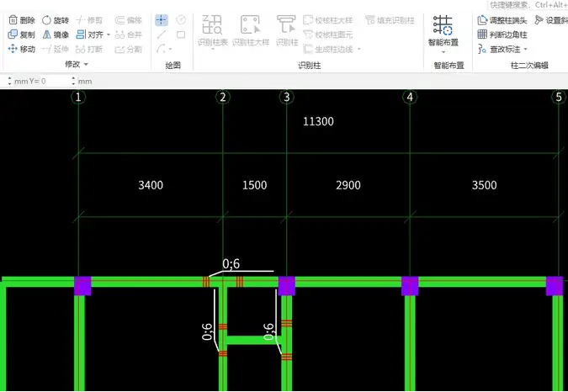Click 判断边角柱 tool
Viewport: 568px width, 392px height.
tap(502, 34)
